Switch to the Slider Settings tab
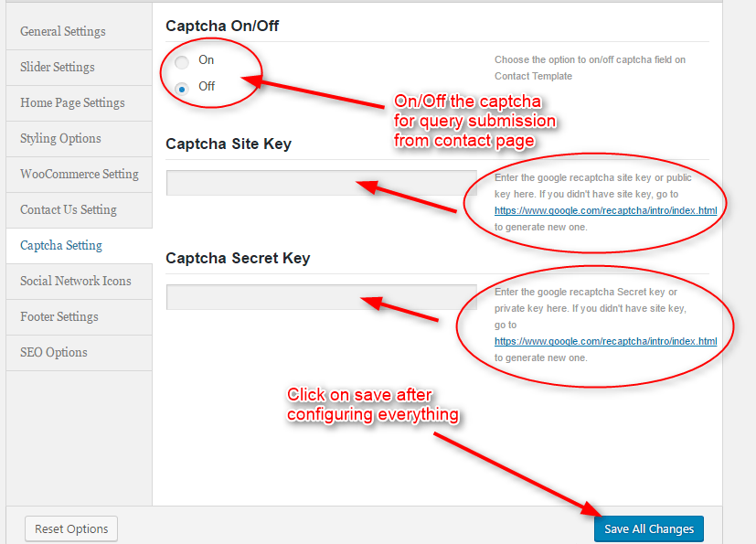This screenshot has height=544, width=756. click(58, 67)
